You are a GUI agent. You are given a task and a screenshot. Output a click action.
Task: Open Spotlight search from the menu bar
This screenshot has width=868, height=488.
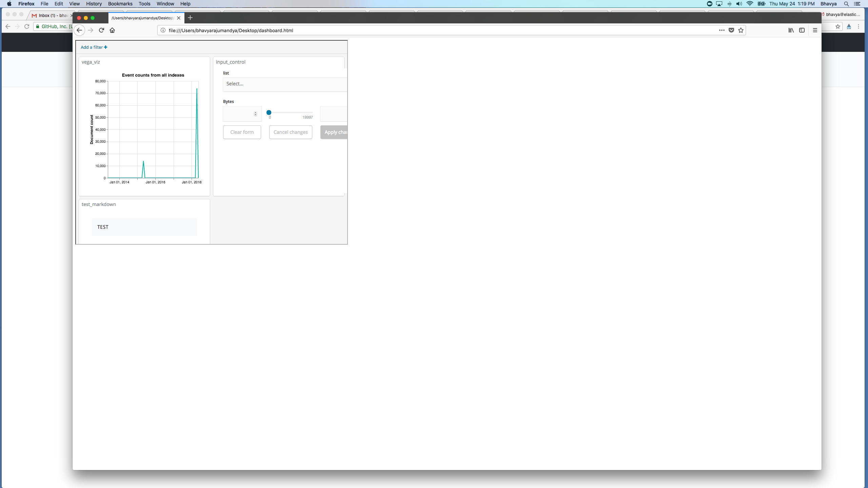[846, 4]
